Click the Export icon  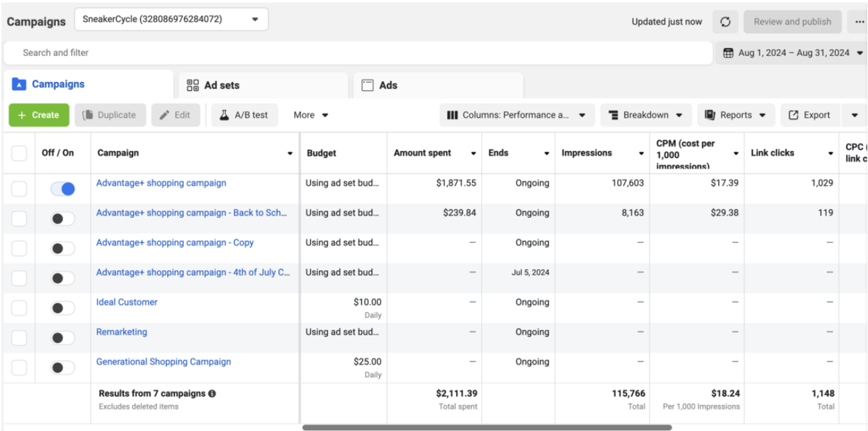(x=793, y=114)
